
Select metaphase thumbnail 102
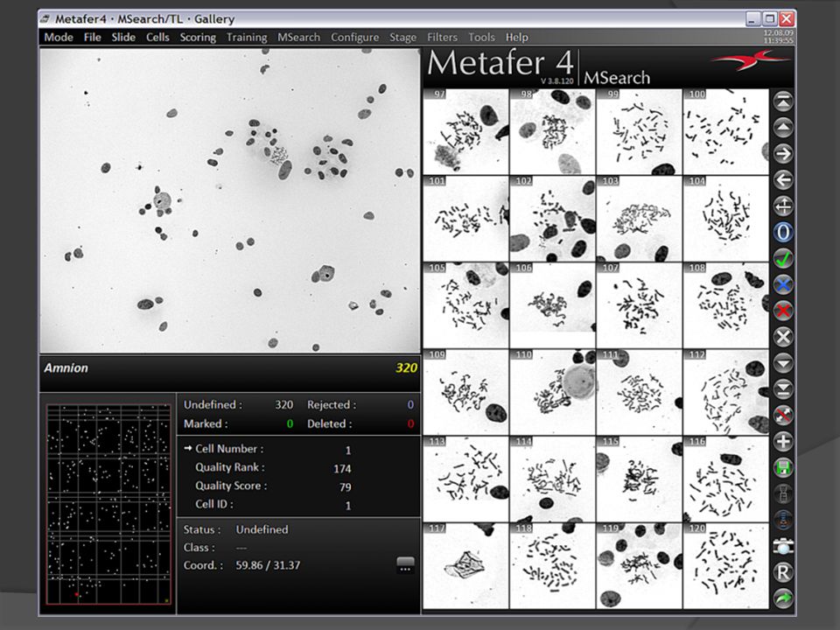coord(552,219)
